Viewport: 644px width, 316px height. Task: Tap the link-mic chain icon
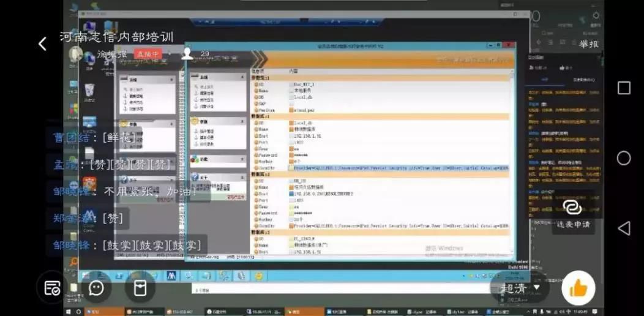pyautogui.click(x=571, y=206)
